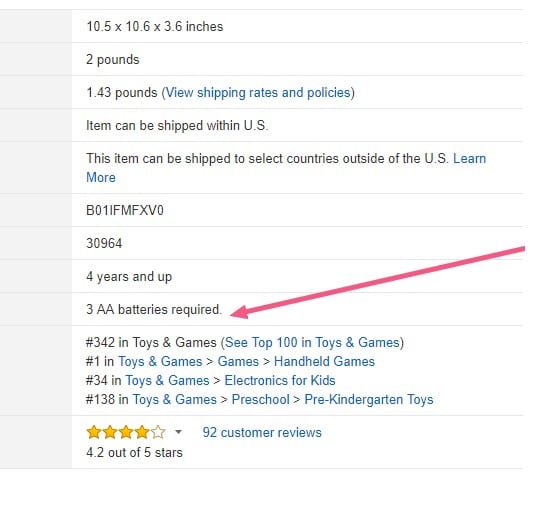Expand the star rating breakdown arrow
Screen dimensions: 558x516
point(178,432)
